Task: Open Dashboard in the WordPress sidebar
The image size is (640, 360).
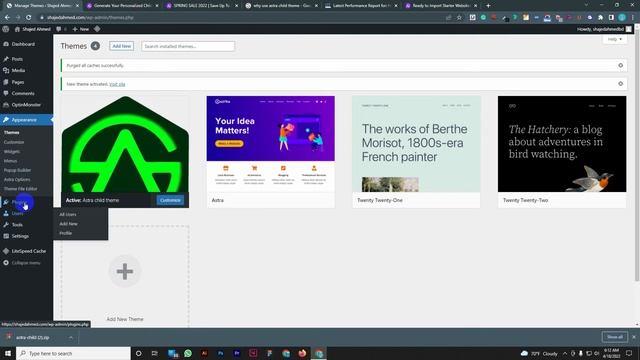Action: (23, 44)
